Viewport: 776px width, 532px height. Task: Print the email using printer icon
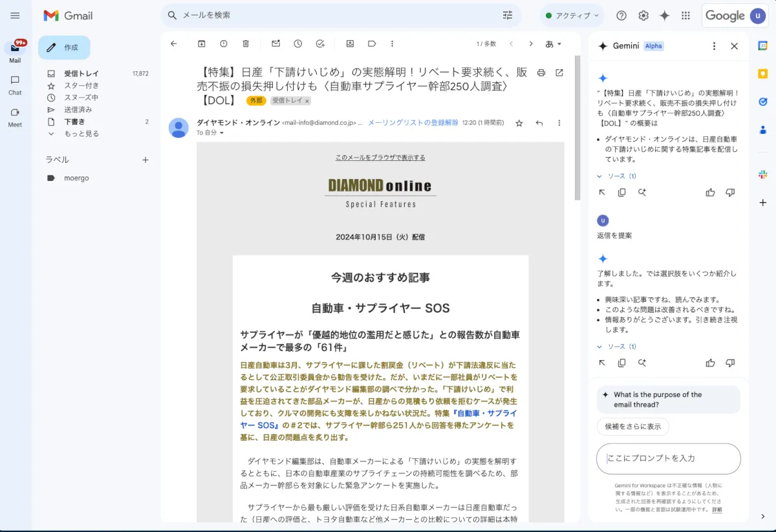tap(541, 72)
